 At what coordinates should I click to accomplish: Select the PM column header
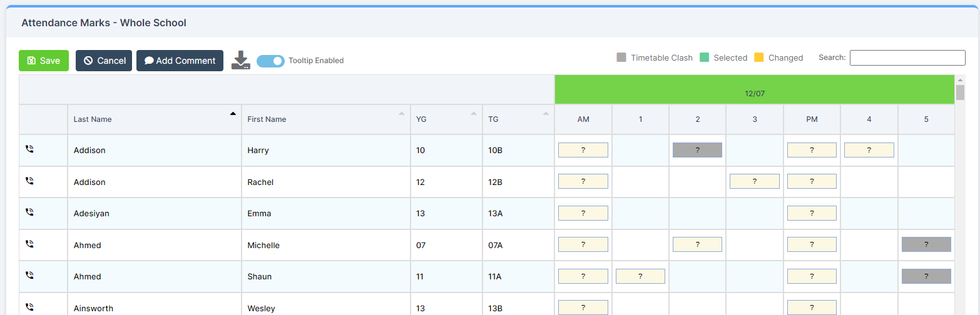click(x=812, y=119)
